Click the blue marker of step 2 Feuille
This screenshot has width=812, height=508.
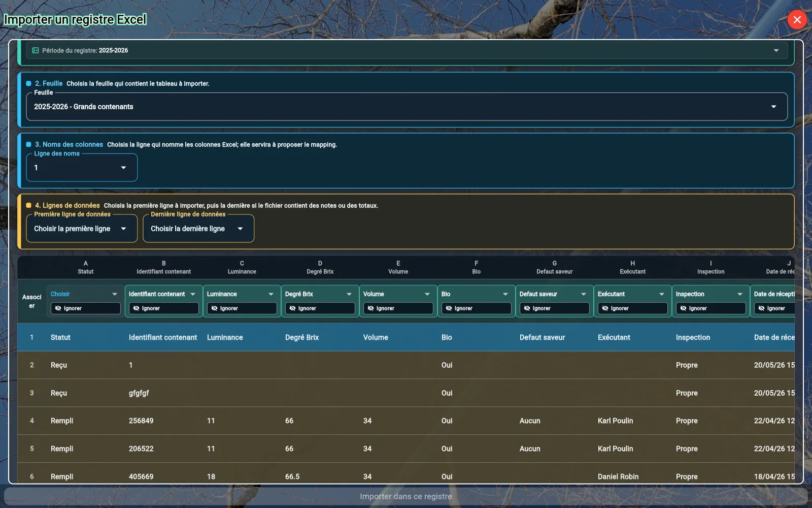click(x=29, y=83)
